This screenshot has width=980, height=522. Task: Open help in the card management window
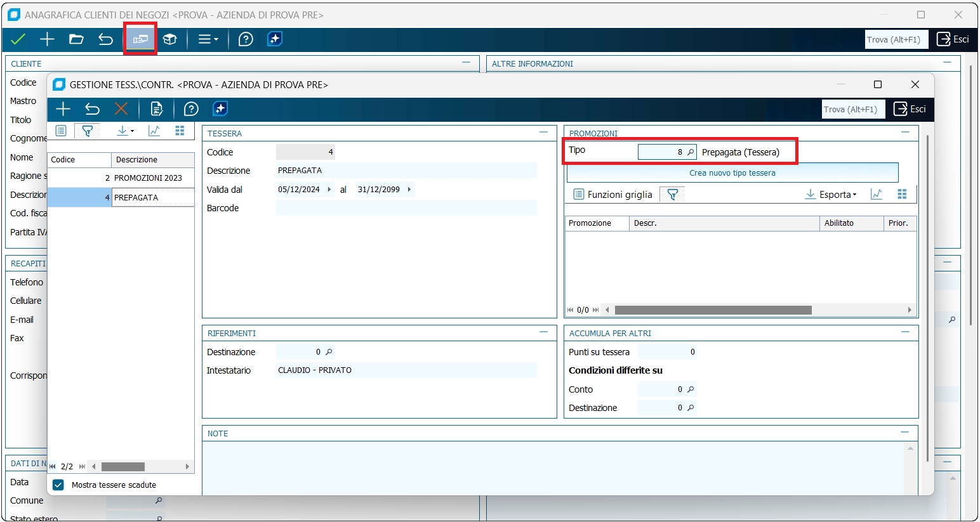coord(191,109)
